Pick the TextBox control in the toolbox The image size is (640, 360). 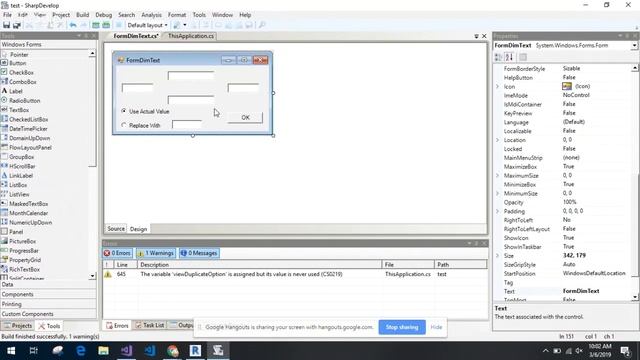[19, 110]
